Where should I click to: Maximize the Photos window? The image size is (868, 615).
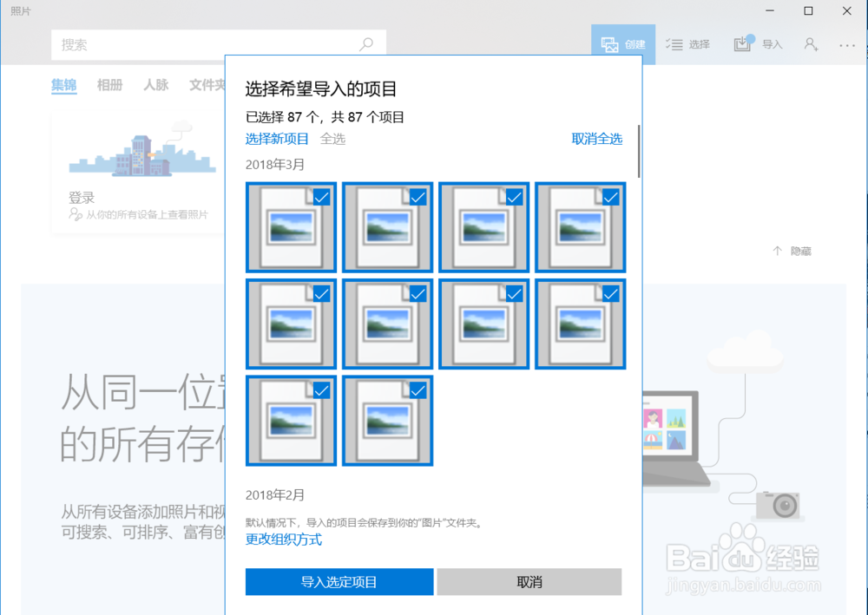(808, 11)
